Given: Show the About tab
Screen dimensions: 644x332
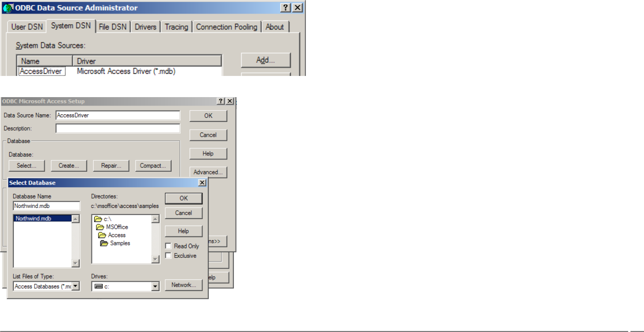Looking at the screenshot, I should point(274,27).
